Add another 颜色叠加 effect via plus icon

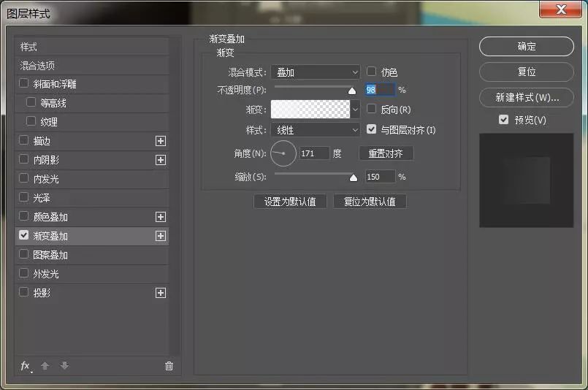pos(161,217)
